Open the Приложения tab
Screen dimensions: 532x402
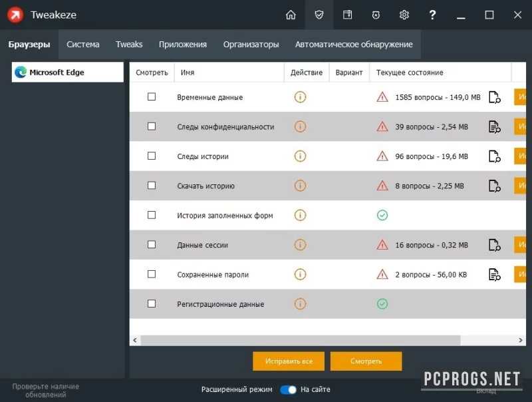pos(182,45)
